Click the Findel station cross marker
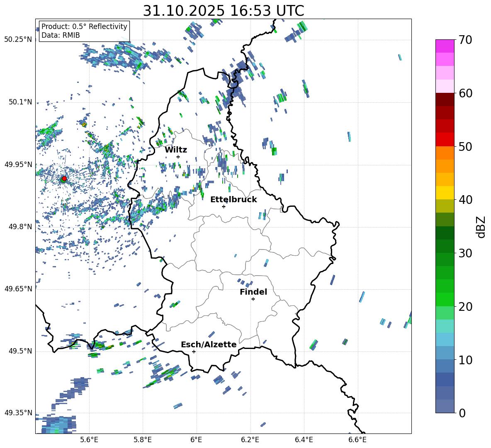 [253, 299]
